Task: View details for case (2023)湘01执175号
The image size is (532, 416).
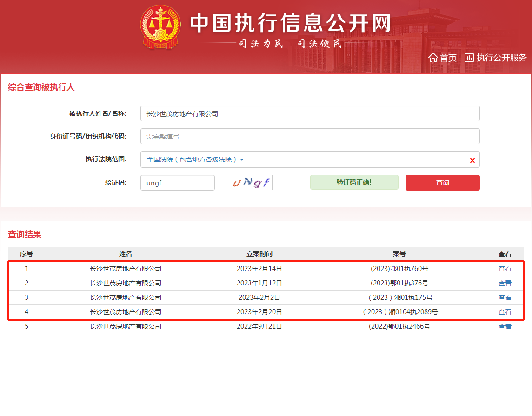Action: coord(505,297)
